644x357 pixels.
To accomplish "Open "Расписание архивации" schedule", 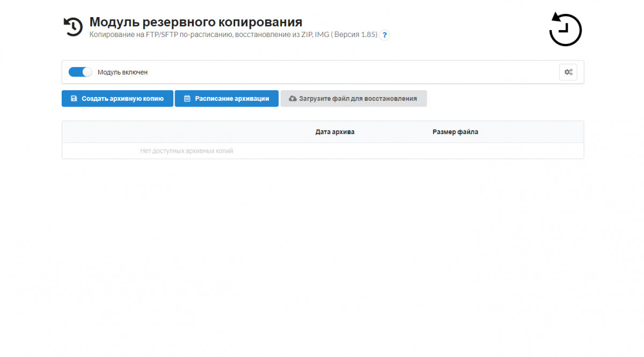I will (x=226, y=99).
